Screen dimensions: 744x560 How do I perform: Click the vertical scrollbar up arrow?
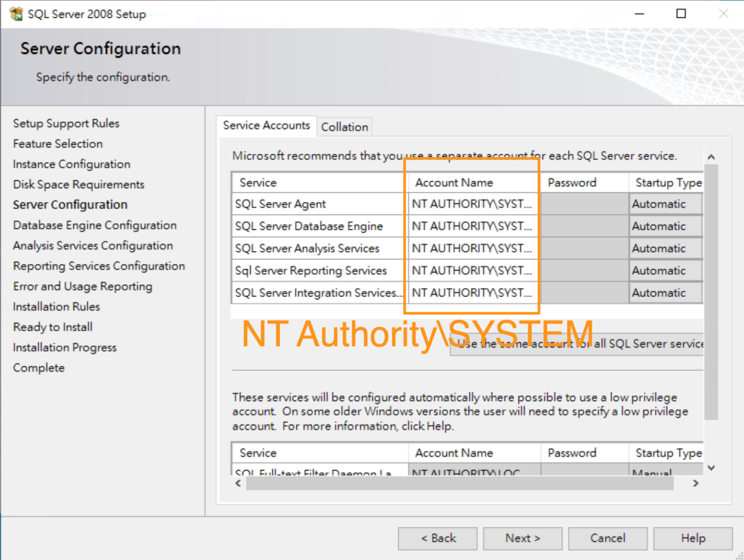[711, 156]
